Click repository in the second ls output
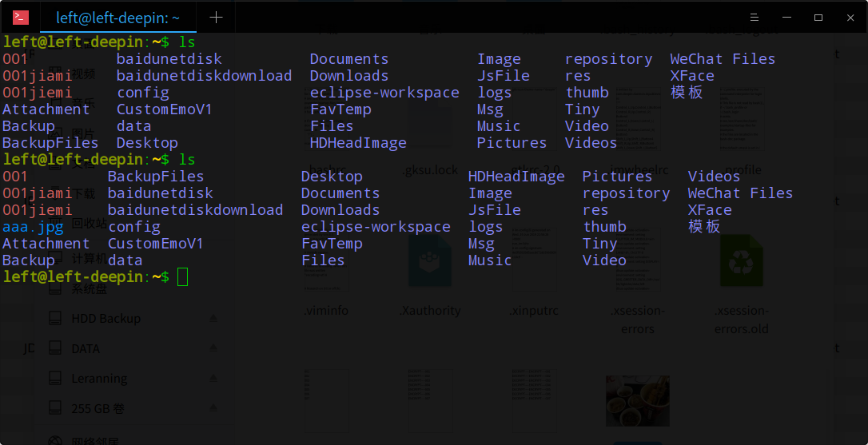This screenshot has width=868, height=445. (626, 193)
